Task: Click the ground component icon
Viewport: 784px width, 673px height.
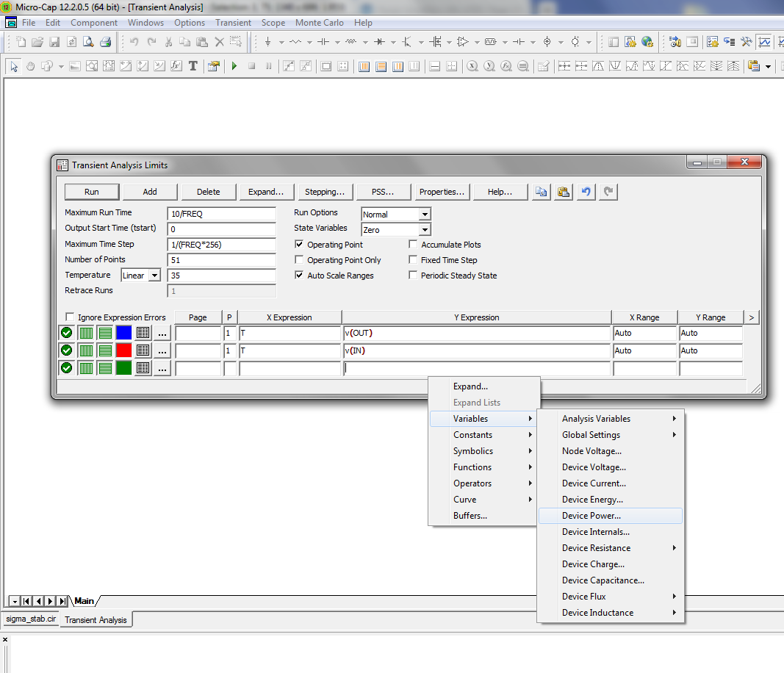Action: point(268,42)
